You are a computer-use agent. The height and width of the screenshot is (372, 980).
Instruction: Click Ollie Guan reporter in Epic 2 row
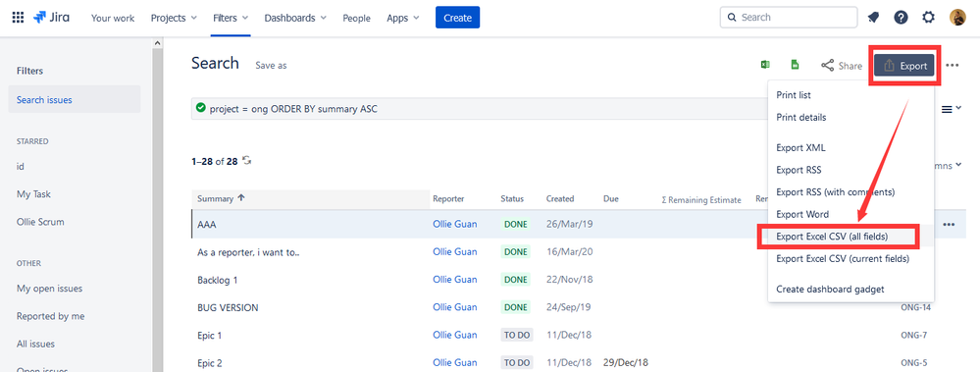(455, 362)
